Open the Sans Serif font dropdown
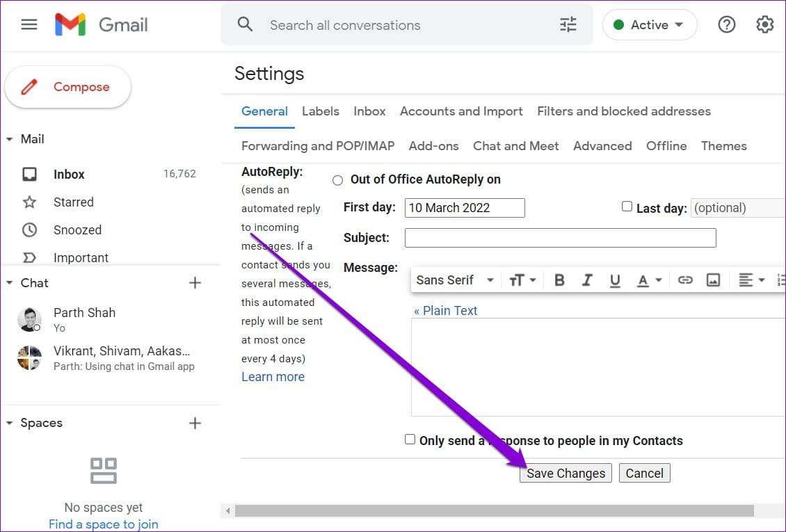This screenshot has width=786, height=532. pos(455,280)
